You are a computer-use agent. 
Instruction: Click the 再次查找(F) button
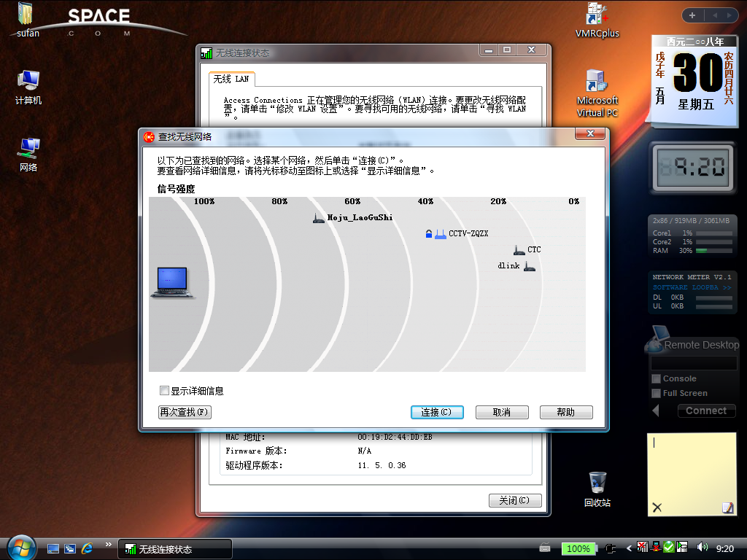[185, 412]
